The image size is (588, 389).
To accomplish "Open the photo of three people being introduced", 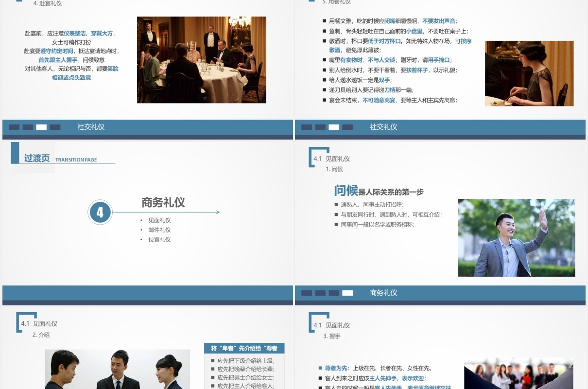I will coord(118,369).
